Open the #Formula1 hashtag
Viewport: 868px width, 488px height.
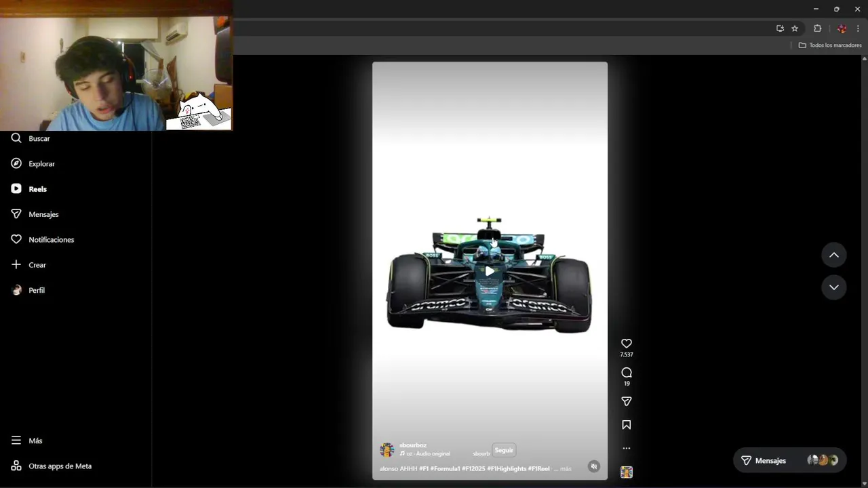[x=445, y=469]
